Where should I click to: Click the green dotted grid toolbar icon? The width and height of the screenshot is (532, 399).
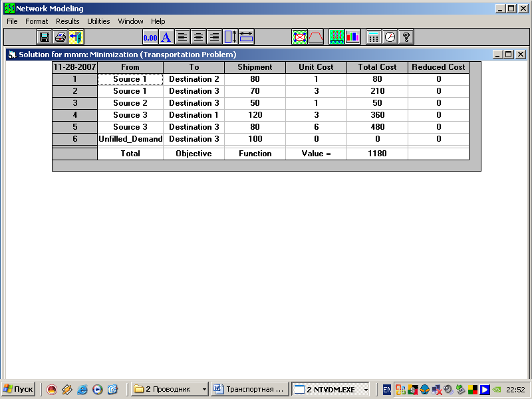click(336, 37)
